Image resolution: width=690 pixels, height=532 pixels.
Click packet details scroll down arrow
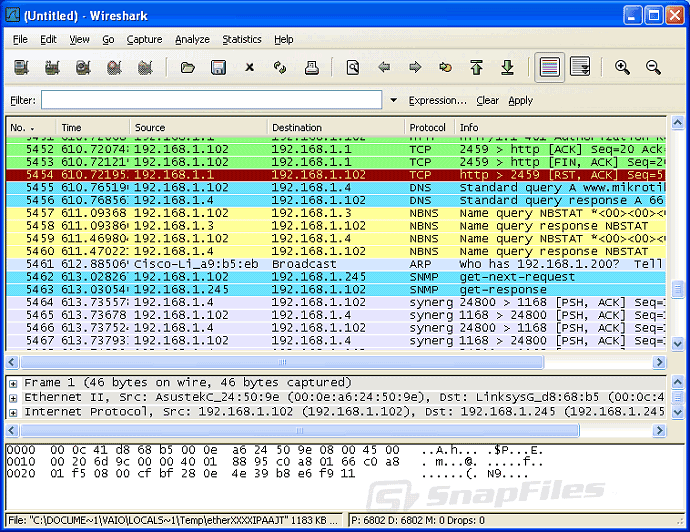click(678, 412)
